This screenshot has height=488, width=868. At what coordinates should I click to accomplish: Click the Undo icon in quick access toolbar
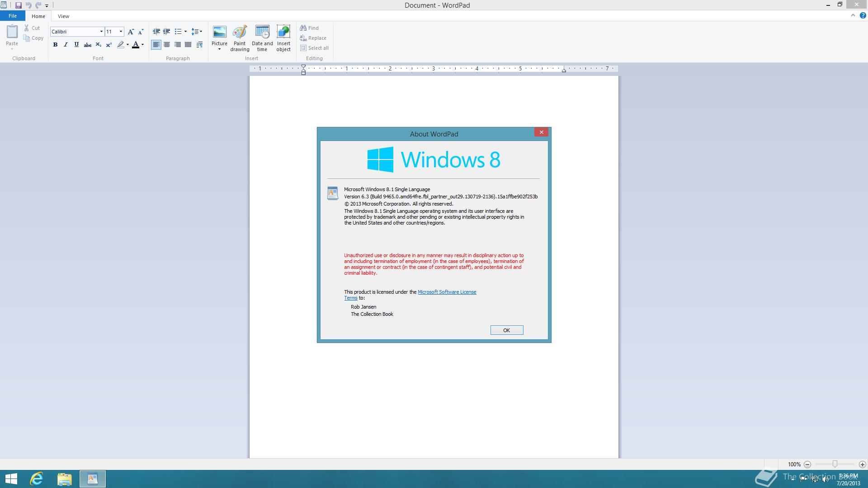[x=28, y=5]
